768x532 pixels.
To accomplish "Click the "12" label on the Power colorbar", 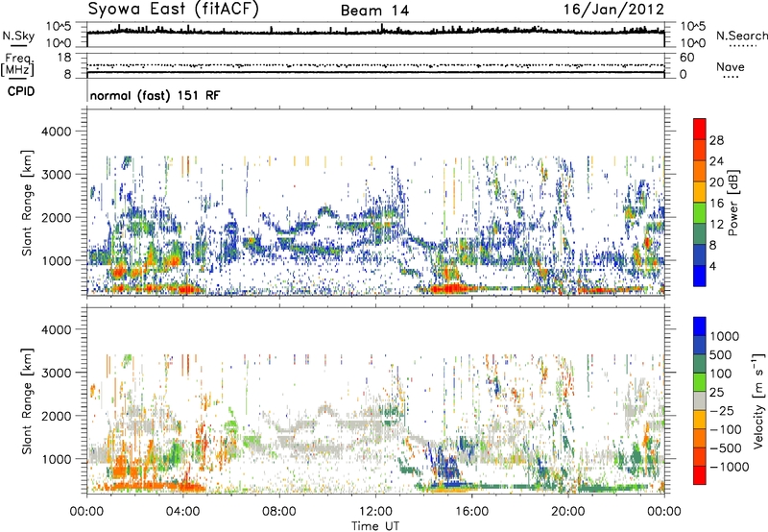I will 716,225.
